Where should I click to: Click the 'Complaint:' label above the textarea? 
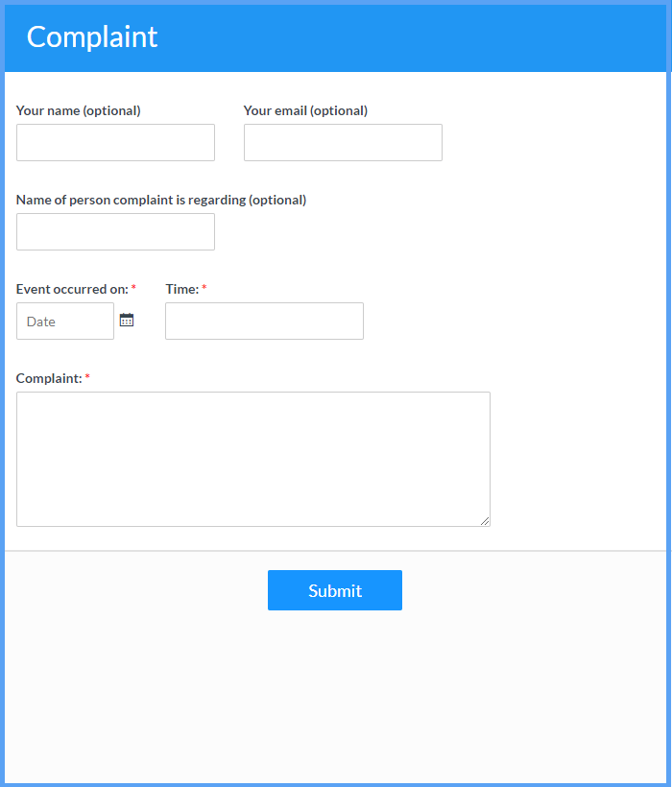tap(49, 378)
